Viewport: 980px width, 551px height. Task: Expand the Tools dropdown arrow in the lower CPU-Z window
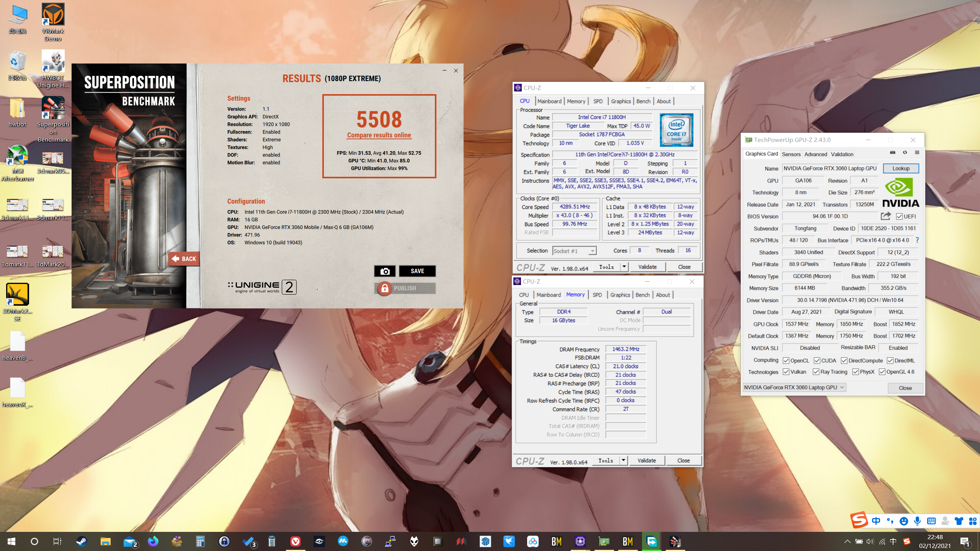pyautogui.click(x=623, y=460)
